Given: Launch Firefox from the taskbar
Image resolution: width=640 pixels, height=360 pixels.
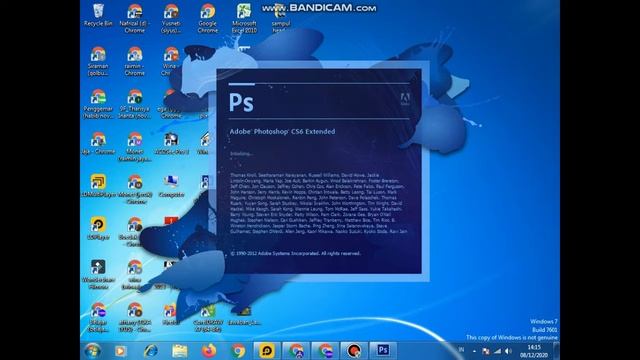Looking at the screenshot, I should pos(209,351).
